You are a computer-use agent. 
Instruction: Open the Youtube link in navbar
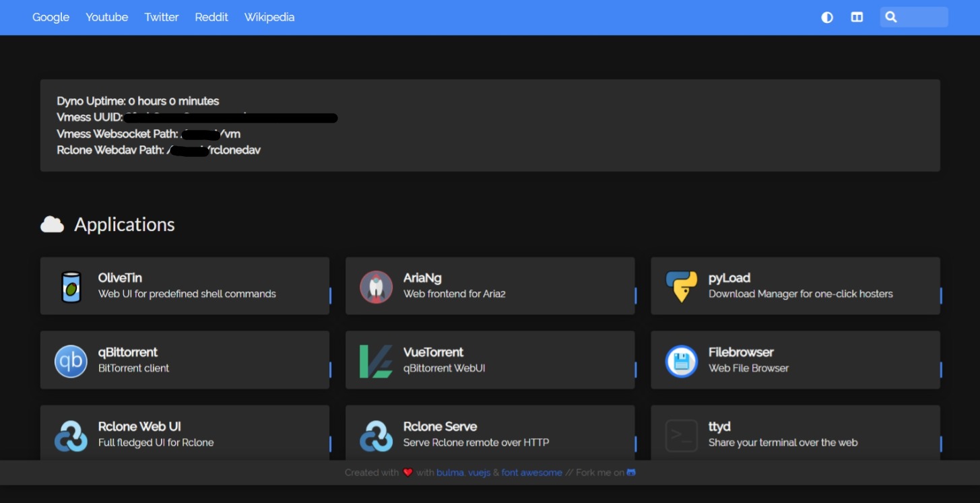point(106,18)
